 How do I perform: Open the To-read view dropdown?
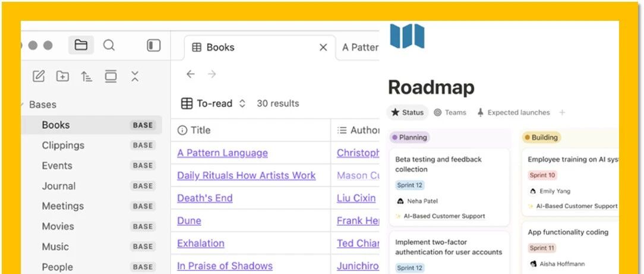(x=213, y=103)
